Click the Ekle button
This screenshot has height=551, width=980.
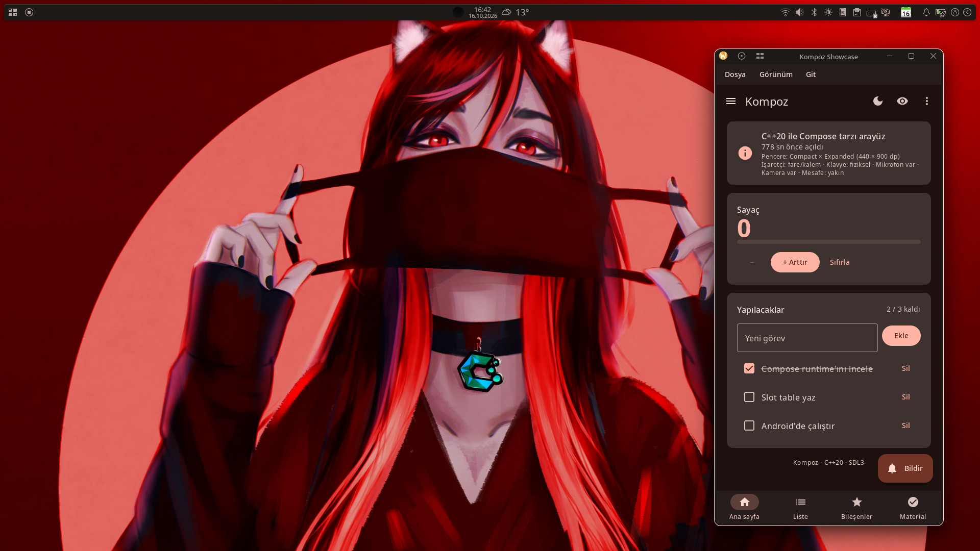pyautogui.click(x=901, y=336)
